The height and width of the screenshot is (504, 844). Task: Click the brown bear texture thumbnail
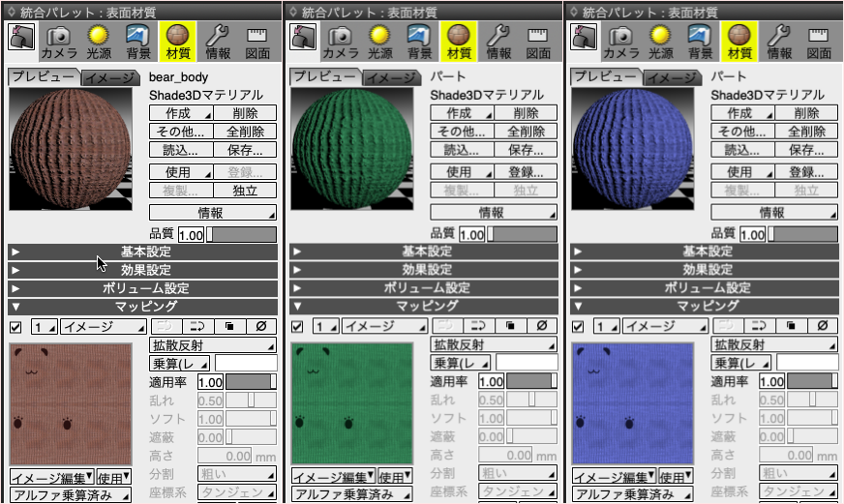click(71, 404)
